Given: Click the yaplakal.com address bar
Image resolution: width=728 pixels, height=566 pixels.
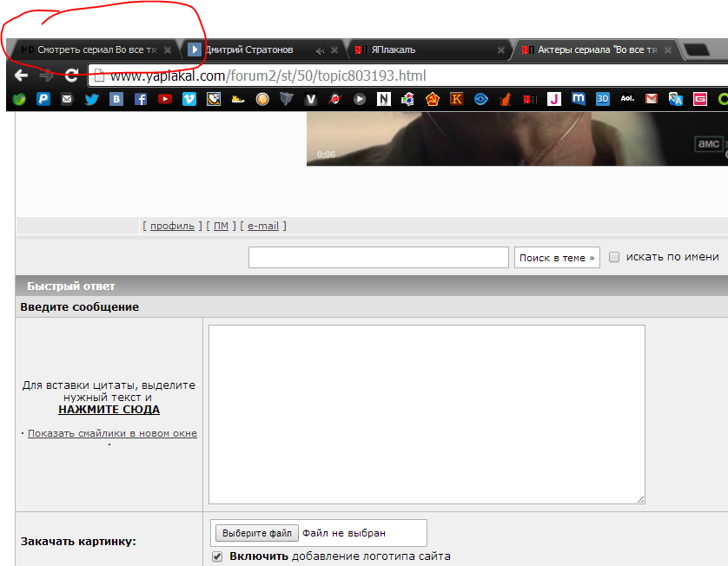Looking at the screenshot, I should [x=408, y=76].
